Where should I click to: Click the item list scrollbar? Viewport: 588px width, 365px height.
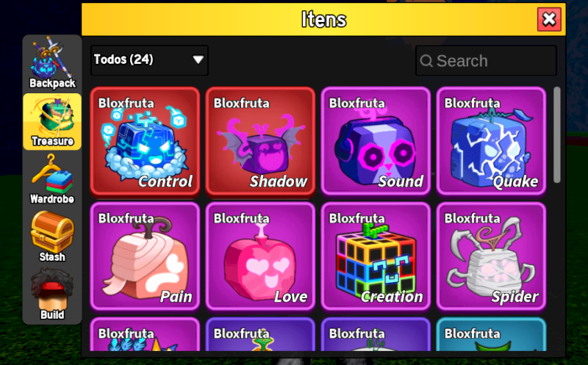tap(557, 135)
